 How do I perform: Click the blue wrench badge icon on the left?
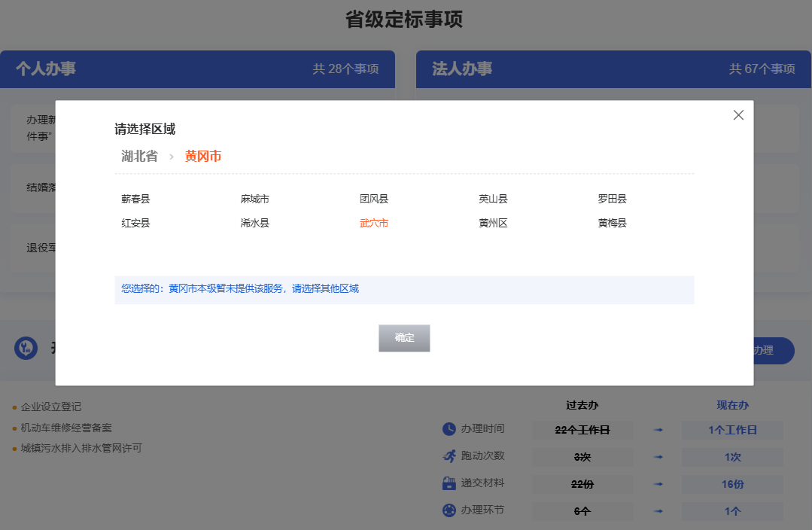[x=26, y=349]
